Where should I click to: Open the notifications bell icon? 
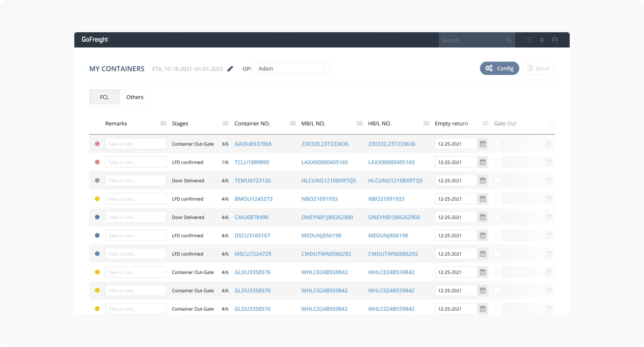click(541, 40)
